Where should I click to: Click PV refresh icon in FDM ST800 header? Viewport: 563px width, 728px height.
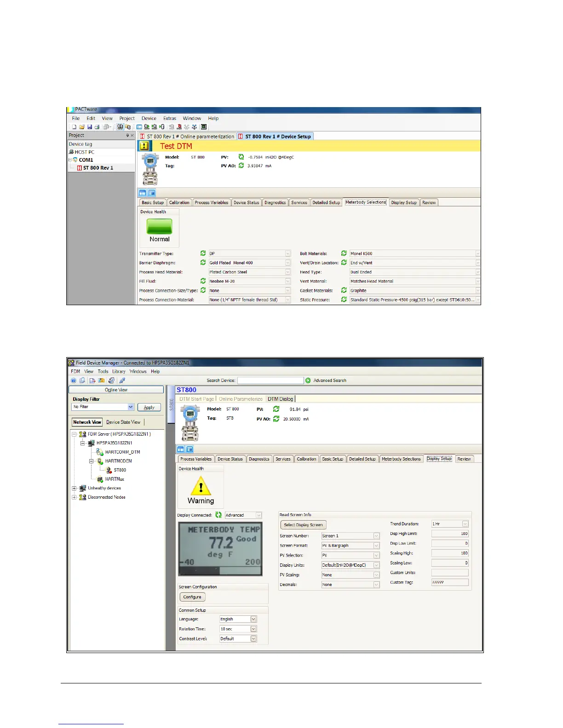[x=276, y=409]
